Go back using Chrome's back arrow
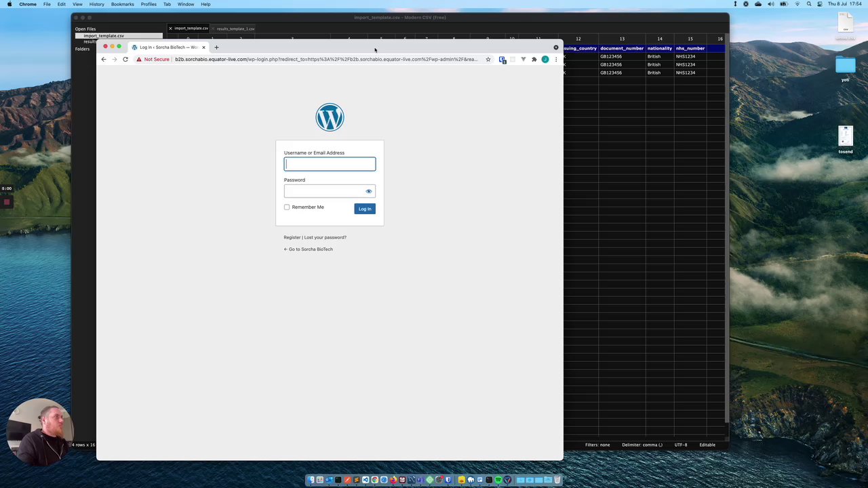Viewport: 868px width, 488px height. 104,60
